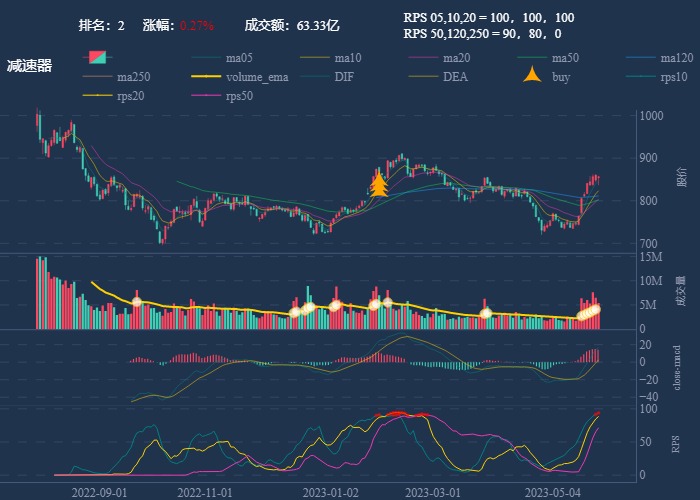
Task: Click the red RPS marker at far right
Action: [x=597, y=413]
